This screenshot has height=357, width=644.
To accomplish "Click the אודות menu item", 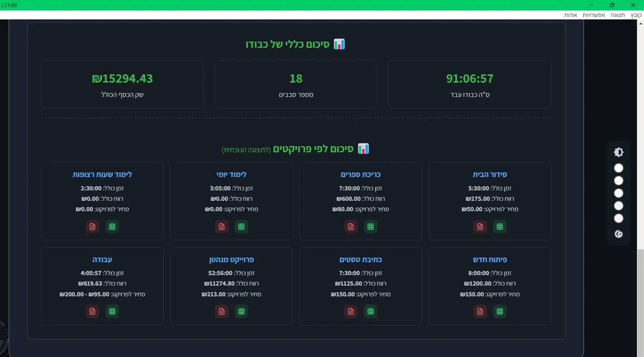I will tap(570, 15).
